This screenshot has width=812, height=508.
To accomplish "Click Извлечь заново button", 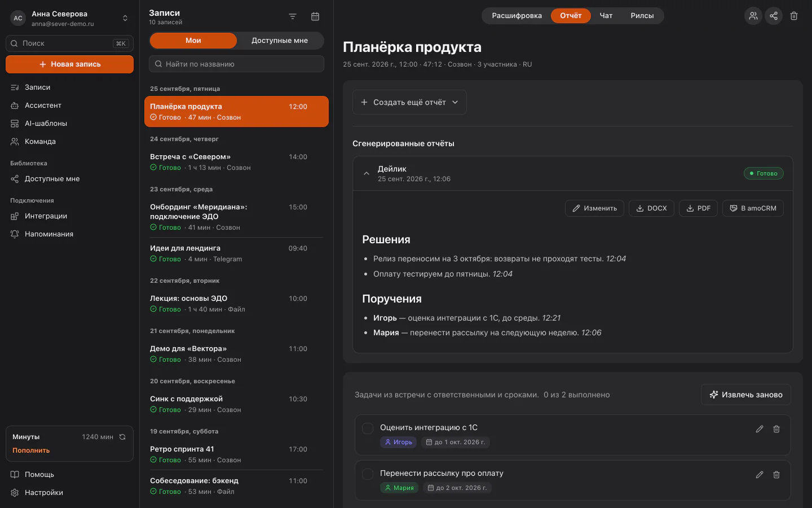I will click(x=745, y=395).
